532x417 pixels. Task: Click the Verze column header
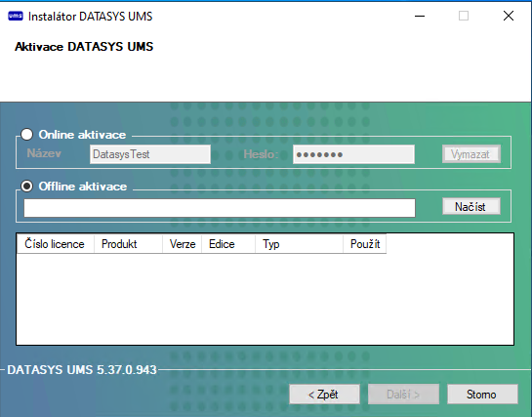[183, 244]
